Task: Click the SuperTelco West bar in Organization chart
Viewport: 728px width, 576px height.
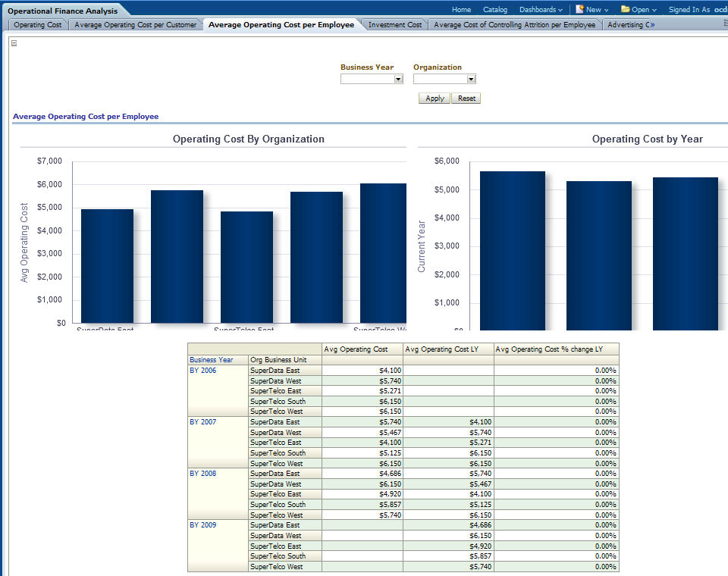Action: [x=384, y=253]
